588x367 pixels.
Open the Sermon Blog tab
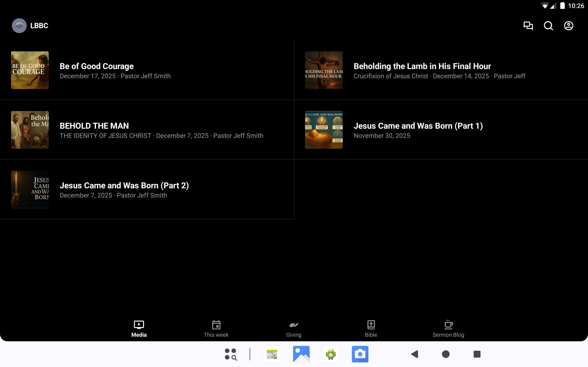[448, 329]
